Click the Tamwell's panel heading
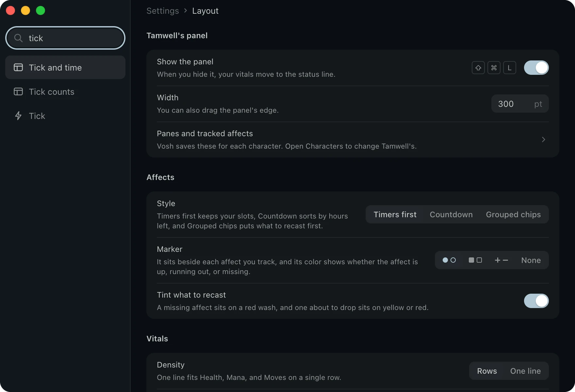Image resolution: width=575 pixels, height=392 pixels. click(177, 36)
